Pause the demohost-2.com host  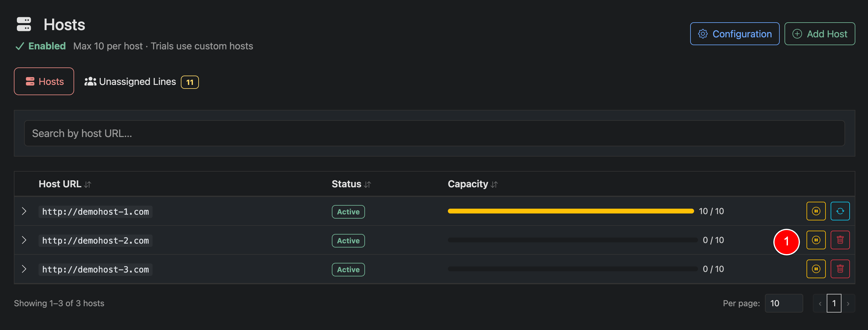click(x=816, y=240)
